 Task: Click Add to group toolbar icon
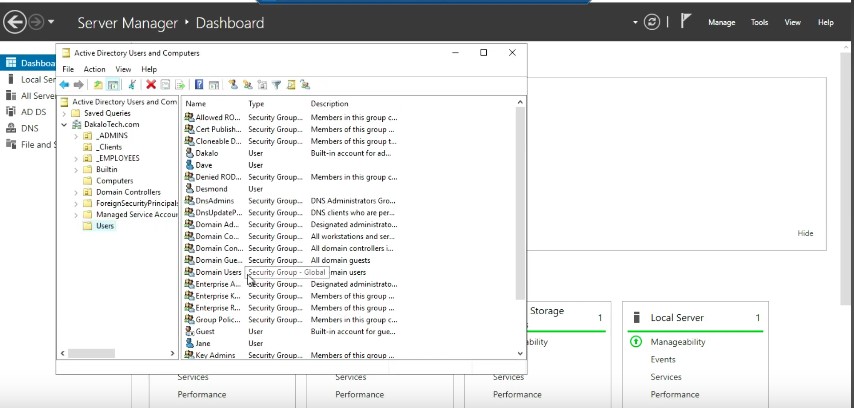305,84
